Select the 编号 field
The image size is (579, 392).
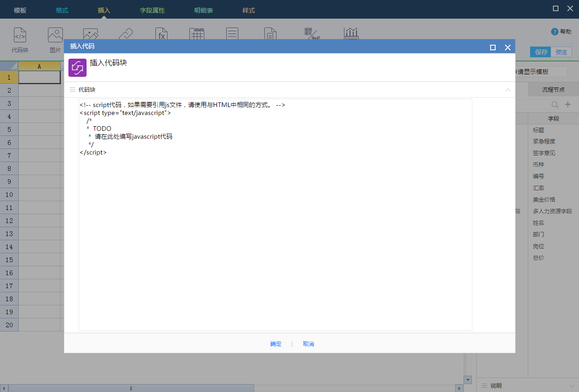(x=539, y=176)
